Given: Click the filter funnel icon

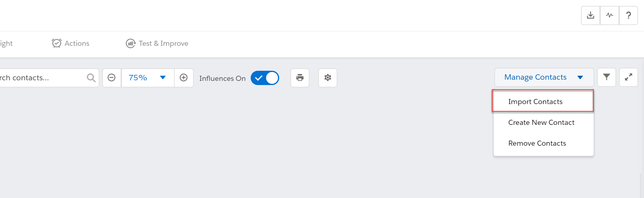Looking at the screenshot, I should tap(607, 77).
